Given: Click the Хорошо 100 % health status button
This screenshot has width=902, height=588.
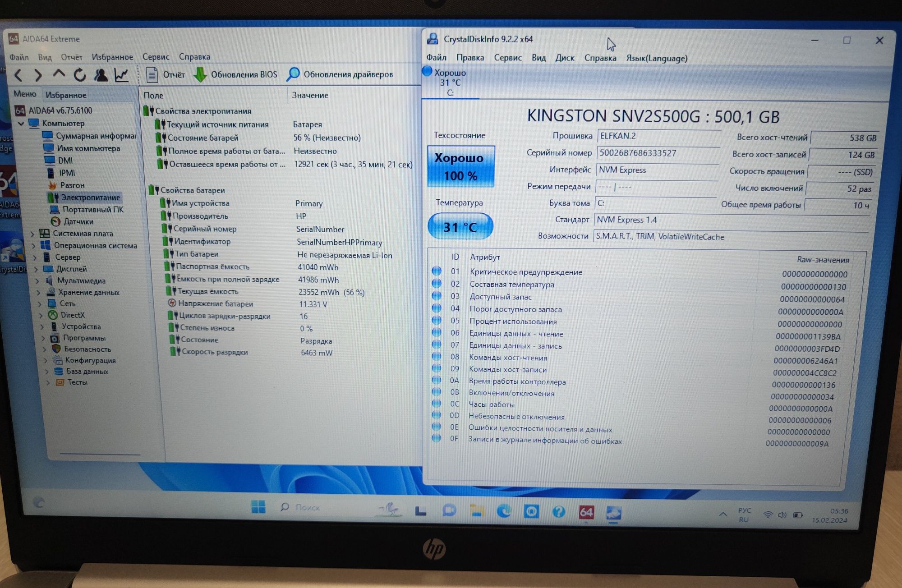Looking at the screenshot, I should [x=460, y=166].
